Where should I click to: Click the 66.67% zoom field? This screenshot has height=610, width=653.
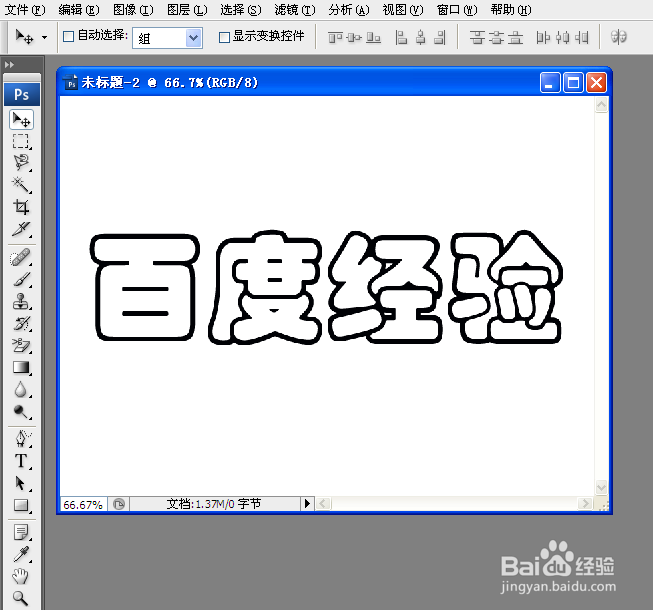(x=83, y=504)
